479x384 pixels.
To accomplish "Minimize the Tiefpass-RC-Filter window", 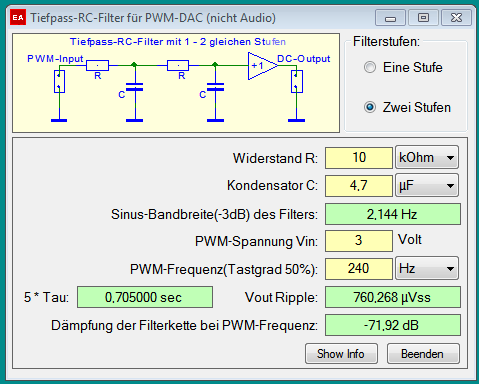I will (390, 18).
